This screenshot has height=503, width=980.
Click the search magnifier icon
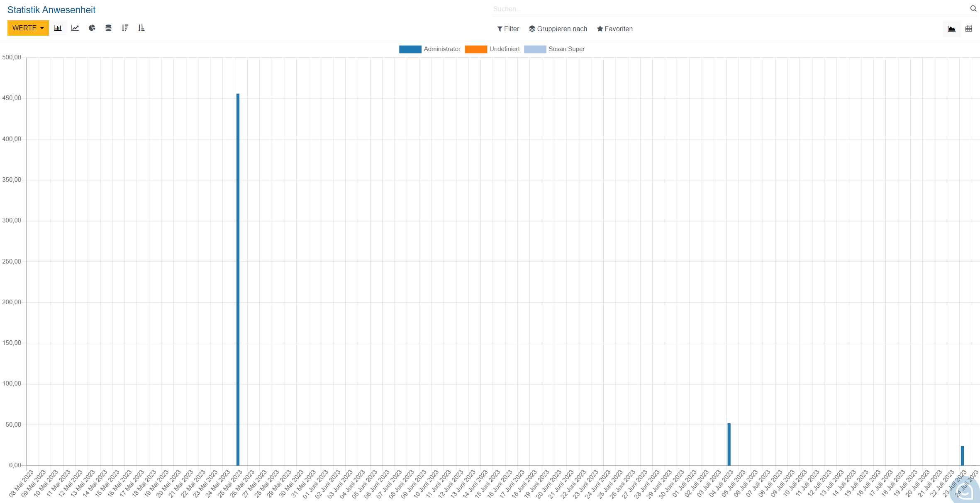(973, 9)
